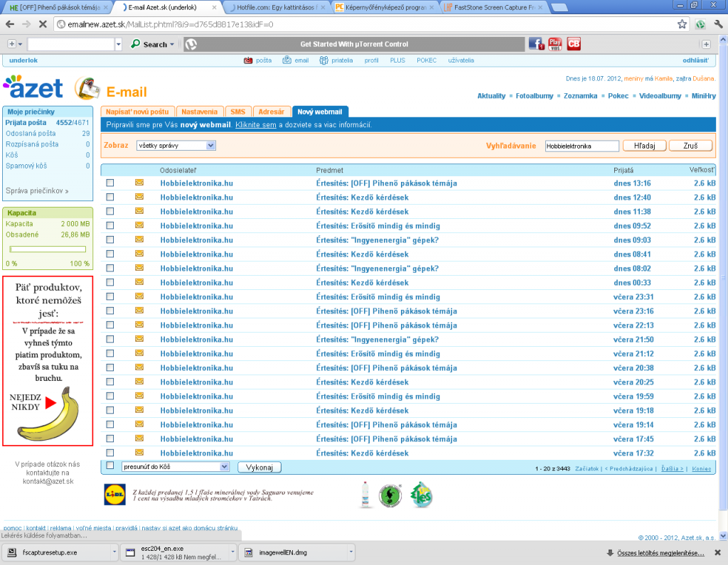Image resolution: width=728 pixels, height=565 pixels.
Task: Expand the toolbar search box history dropdown
Action: tap(119, 44)
